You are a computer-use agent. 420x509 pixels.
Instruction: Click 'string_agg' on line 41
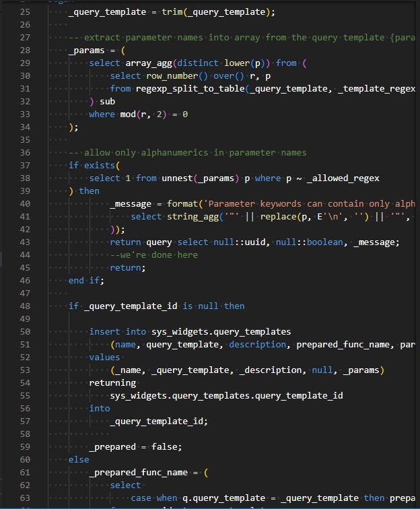click(x=193, y=216)
